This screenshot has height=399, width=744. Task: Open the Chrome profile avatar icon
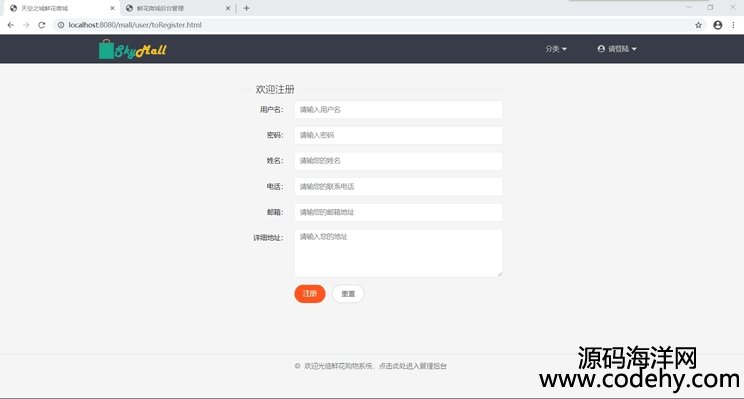click(717, 25)
